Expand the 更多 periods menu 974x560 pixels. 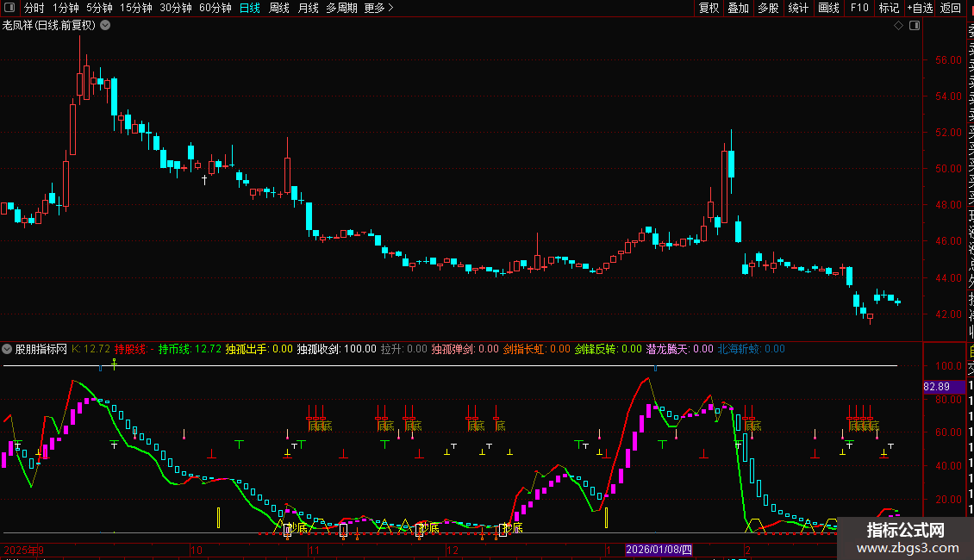click(x=378, y=8)
